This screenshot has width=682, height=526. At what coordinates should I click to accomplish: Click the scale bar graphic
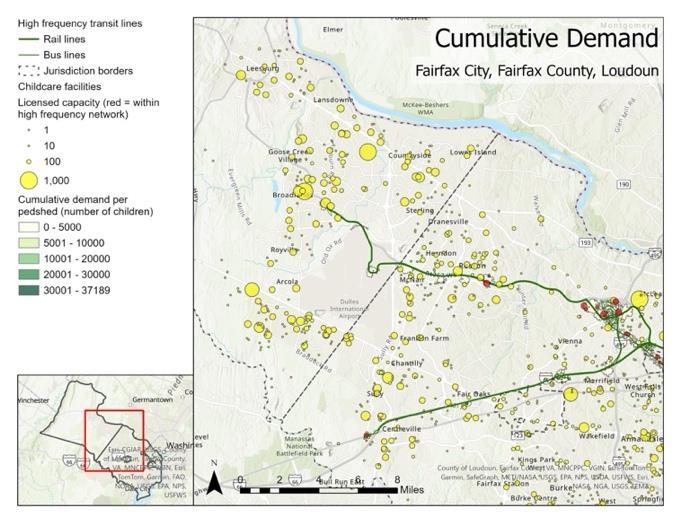[319, 490]
